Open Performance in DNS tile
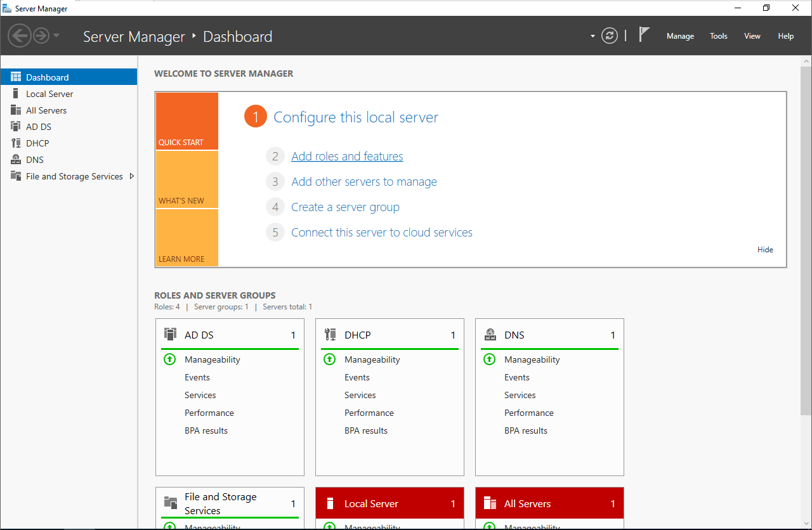This screenshot has width=812, height=530. 529,413
